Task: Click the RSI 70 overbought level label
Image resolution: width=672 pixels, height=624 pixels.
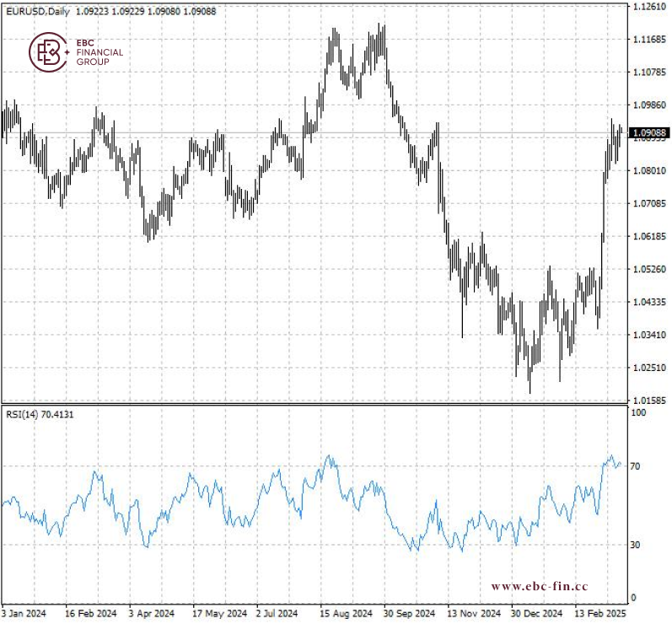Action: click(x=637, y=465)
